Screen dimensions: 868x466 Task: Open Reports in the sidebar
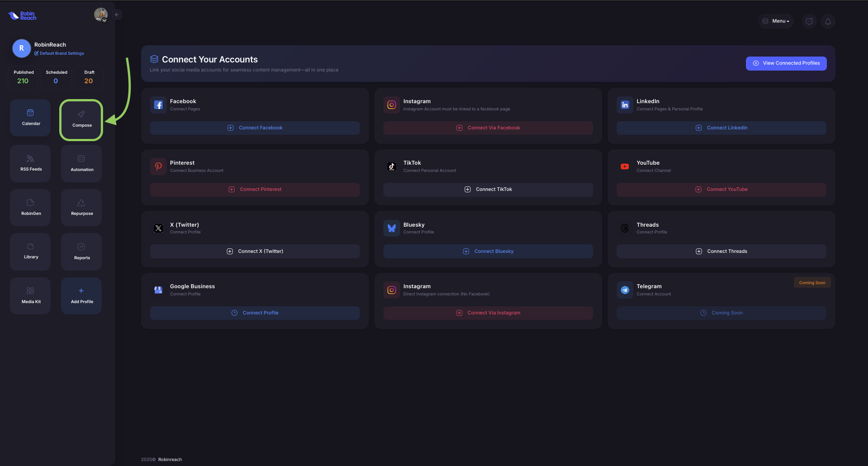pyautogui.click(x=81, y=252)
